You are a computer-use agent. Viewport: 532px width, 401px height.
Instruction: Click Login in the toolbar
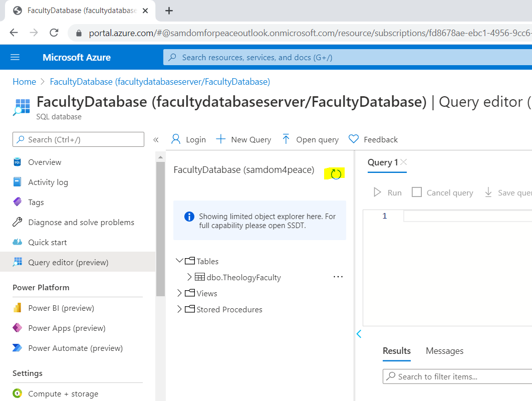189,139
